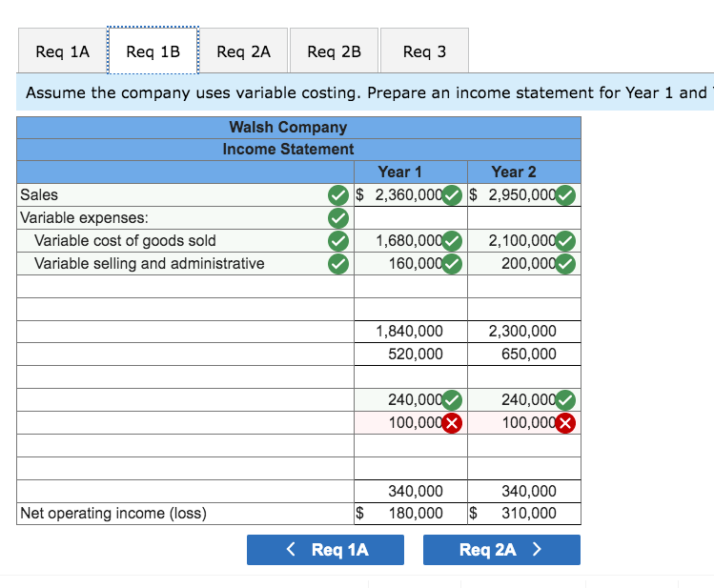714x588 pixels.
Task: Switch to the Req 2A tab
Action: pos(244,51)
